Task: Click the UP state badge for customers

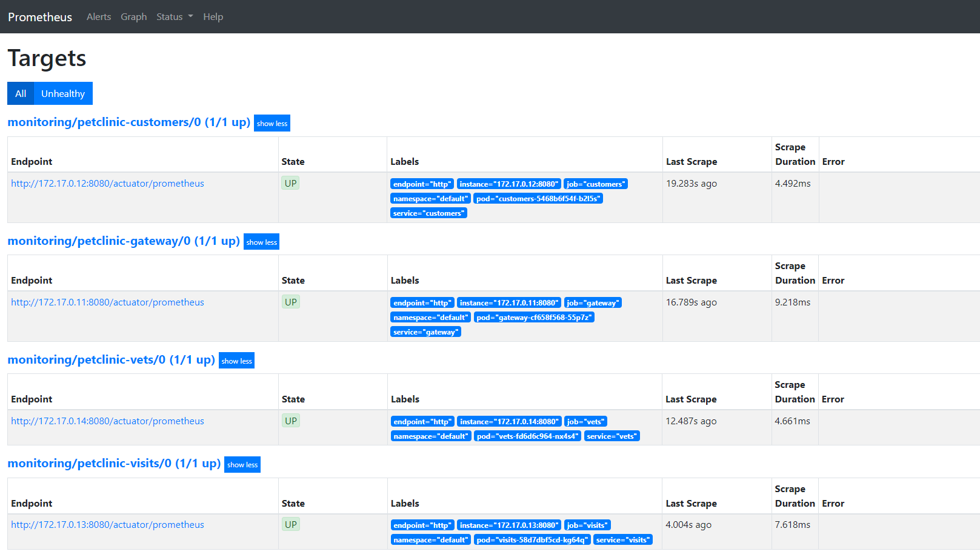Action: pos(291,183)
